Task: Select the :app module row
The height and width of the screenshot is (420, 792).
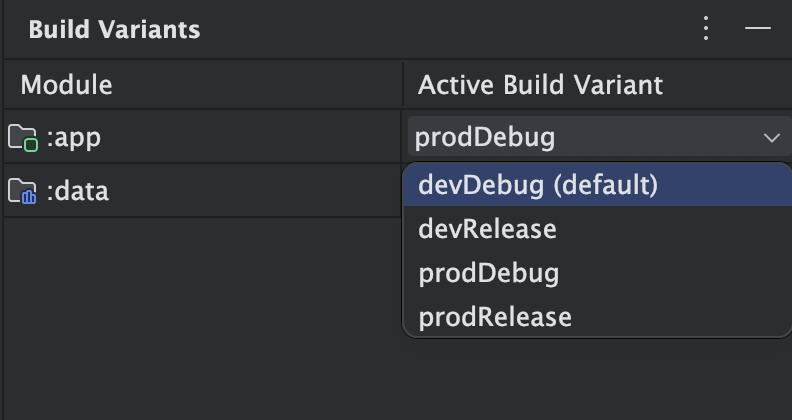Action: pyautogui.click(x=202, y=137)
